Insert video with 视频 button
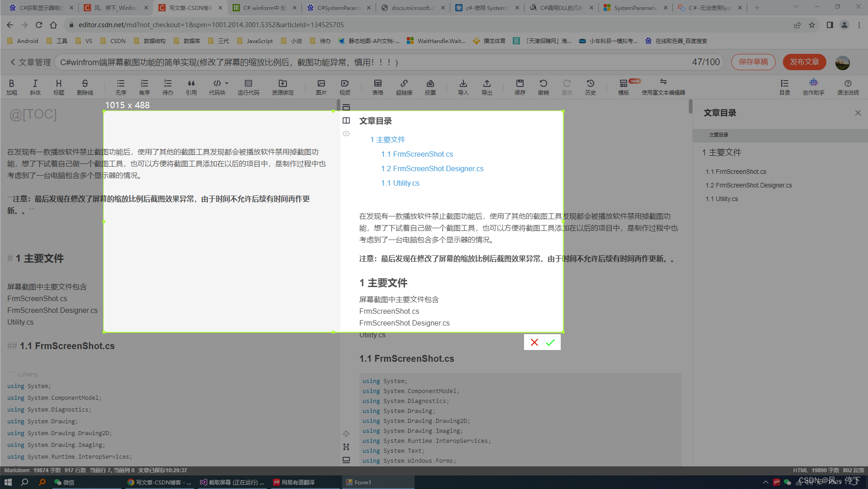 [x=345, y=87]
